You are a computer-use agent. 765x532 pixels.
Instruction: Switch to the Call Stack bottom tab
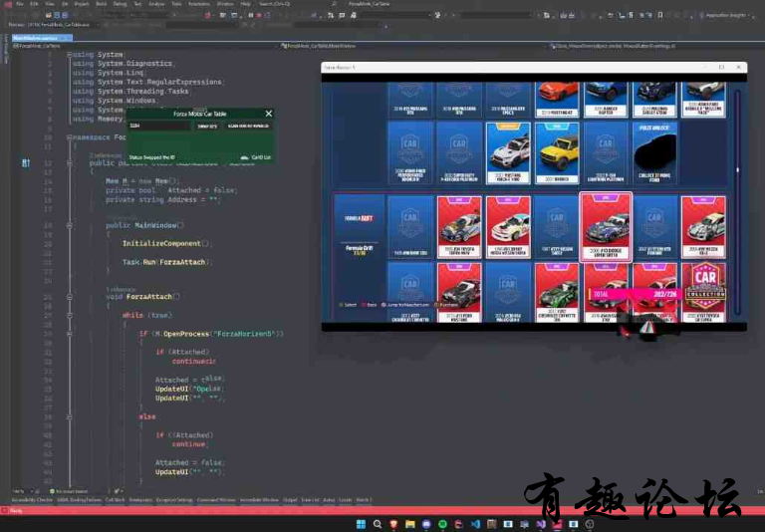(x=116, y=500)
